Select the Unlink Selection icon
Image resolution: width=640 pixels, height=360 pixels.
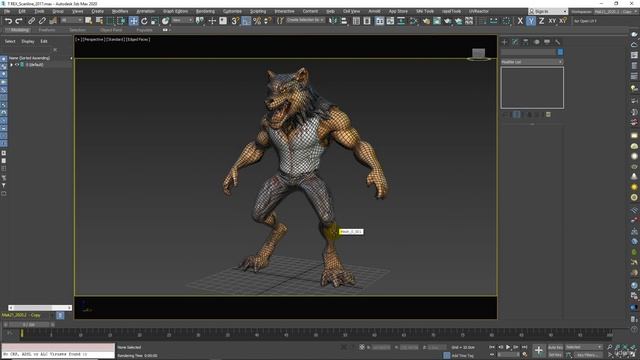[x=42, y=21]
